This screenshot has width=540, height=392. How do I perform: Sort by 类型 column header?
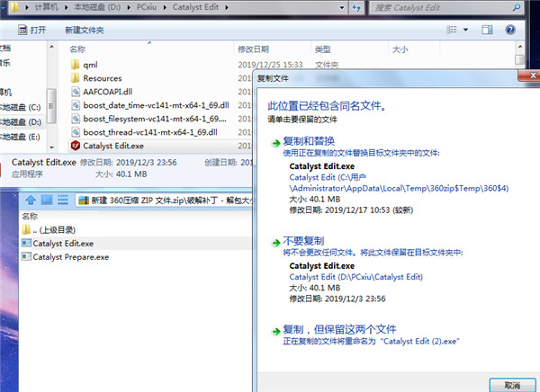click(x=323, y=49)
